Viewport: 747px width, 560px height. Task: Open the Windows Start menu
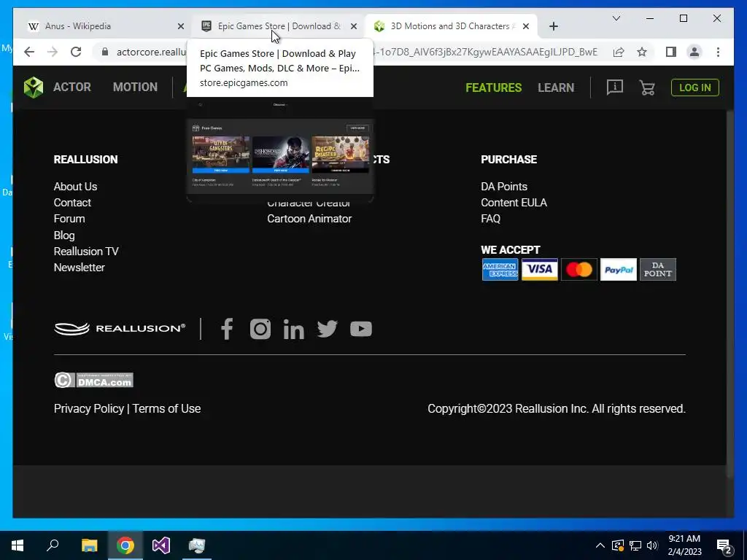click(18, 545)
